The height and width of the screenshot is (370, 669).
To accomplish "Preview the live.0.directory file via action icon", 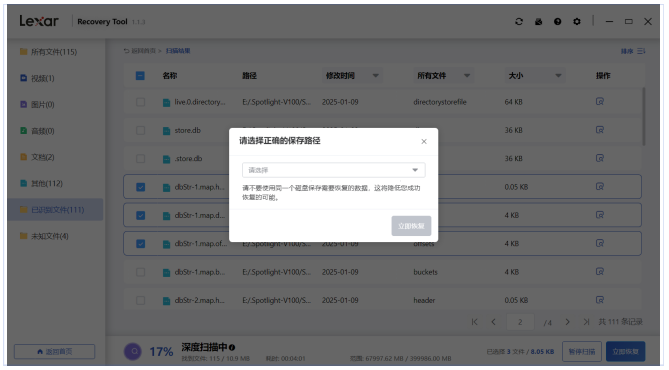I will (600, 102).
